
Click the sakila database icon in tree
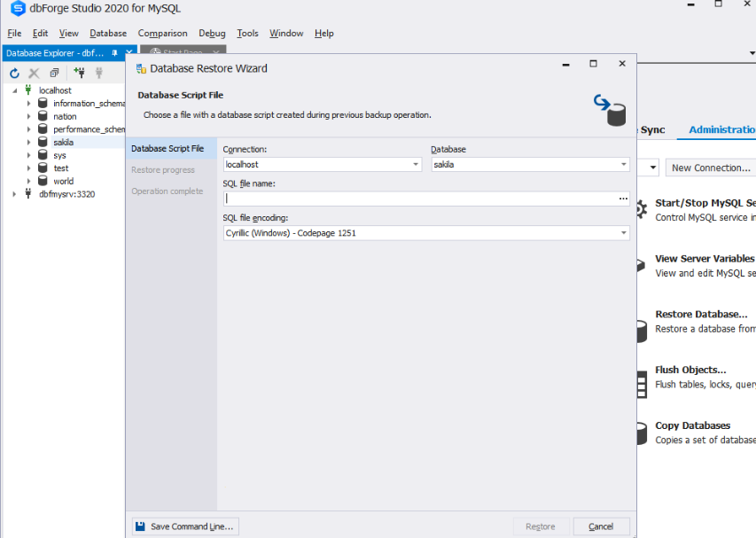(43, 142)
